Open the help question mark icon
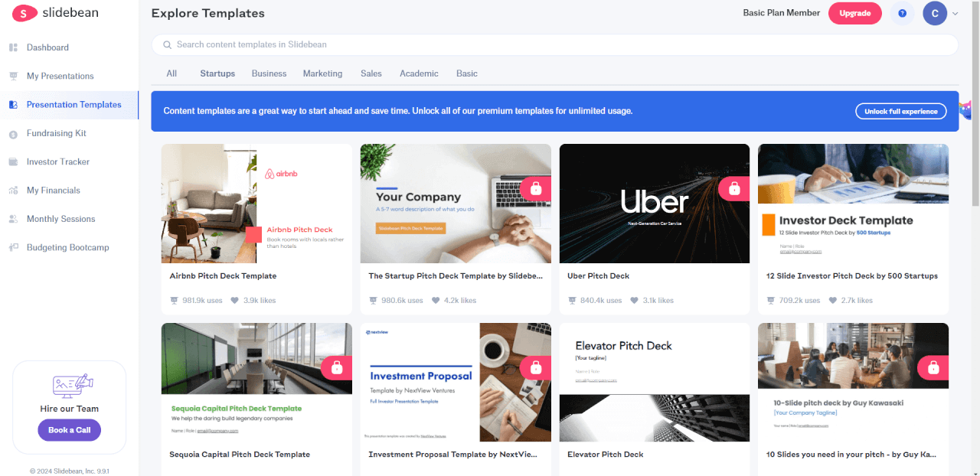 [902, 13]
